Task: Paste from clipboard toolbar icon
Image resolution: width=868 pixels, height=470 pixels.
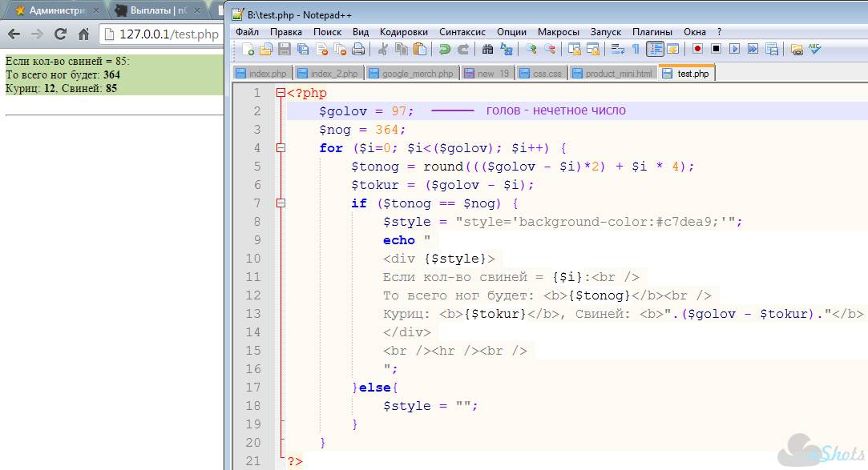Action: (420, 50)
